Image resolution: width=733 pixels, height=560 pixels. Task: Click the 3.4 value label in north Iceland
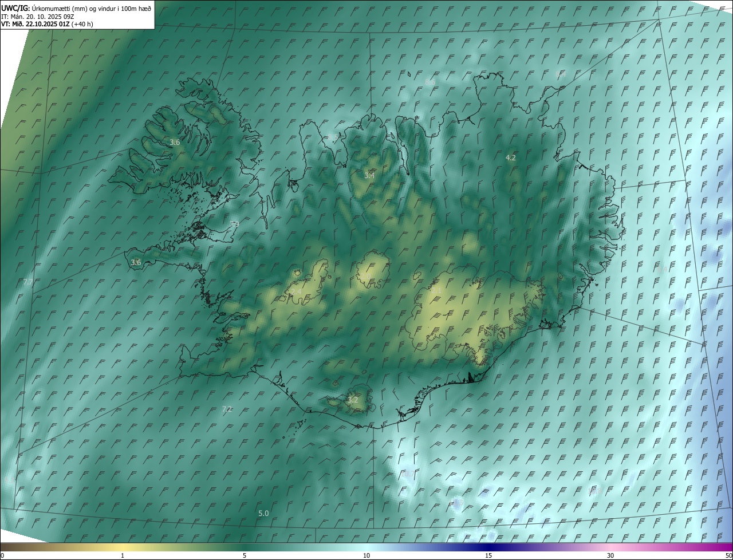369,175
